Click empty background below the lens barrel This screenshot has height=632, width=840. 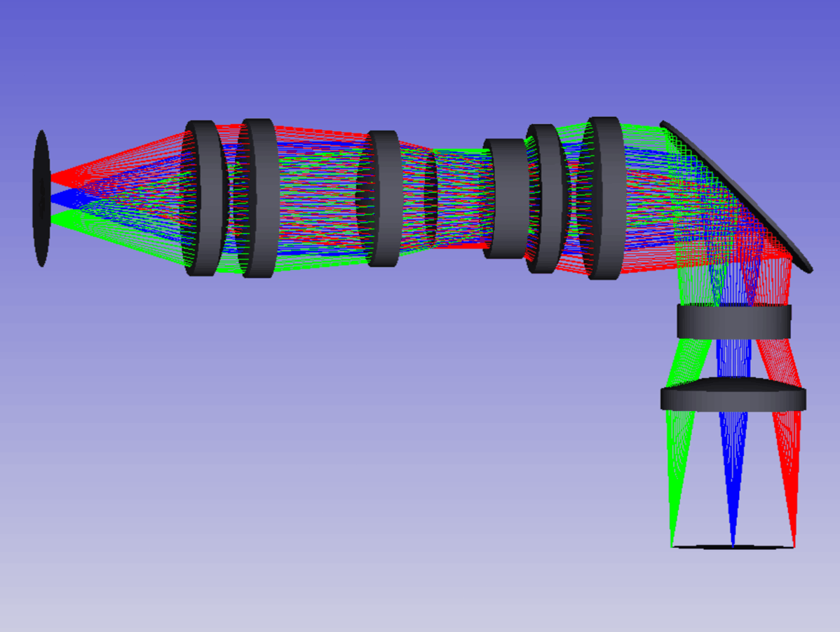tap(351, 456)
